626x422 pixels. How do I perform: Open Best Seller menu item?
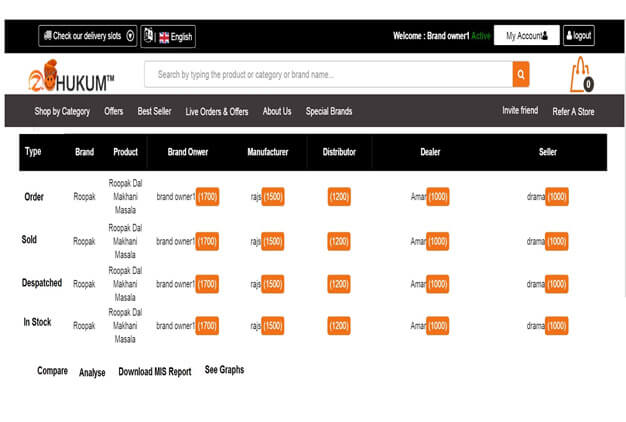click(155, 111)
